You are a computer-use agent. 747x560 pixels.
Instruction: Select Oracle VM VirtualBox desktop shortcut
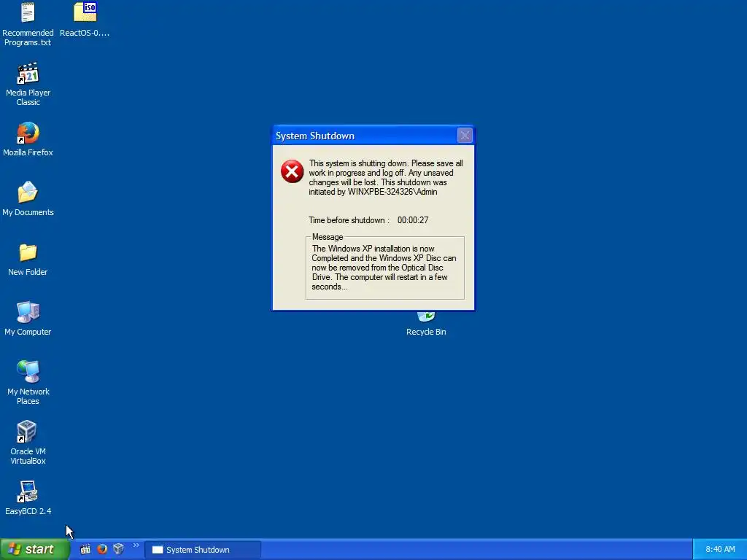point(28,443)
